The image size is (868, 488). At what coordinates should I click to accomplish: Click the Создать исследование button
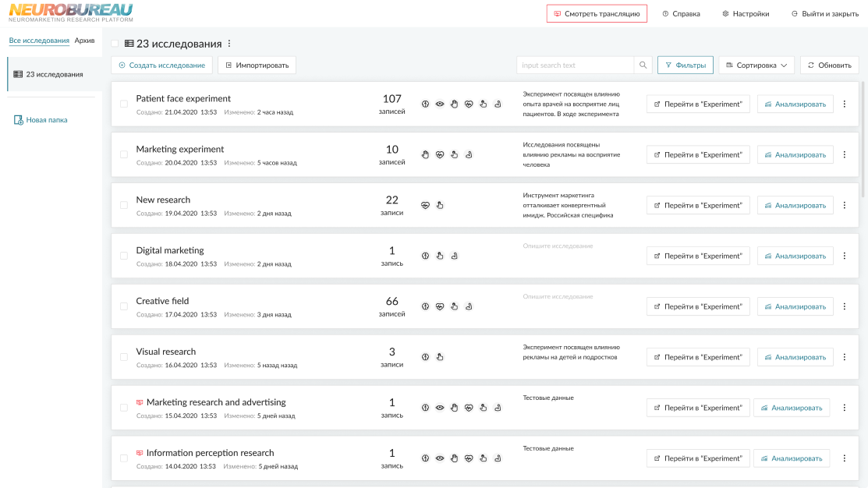[161, 65]
